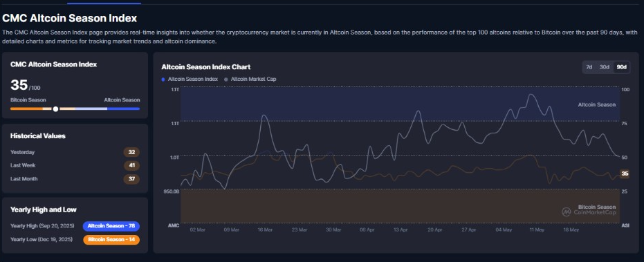Image resolution: width=644 pixels, height=262 pixels.
Task: Click the Altcoin Season label above the slider
Action: pyautogui.click(x=122, y=100)
